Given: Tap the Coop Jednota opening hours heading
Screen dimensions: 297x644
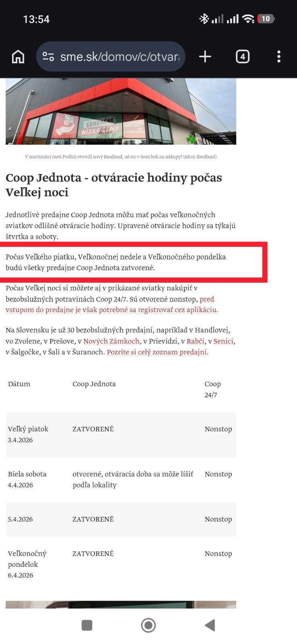Looking at the screenshot, I should click(114, 185).
